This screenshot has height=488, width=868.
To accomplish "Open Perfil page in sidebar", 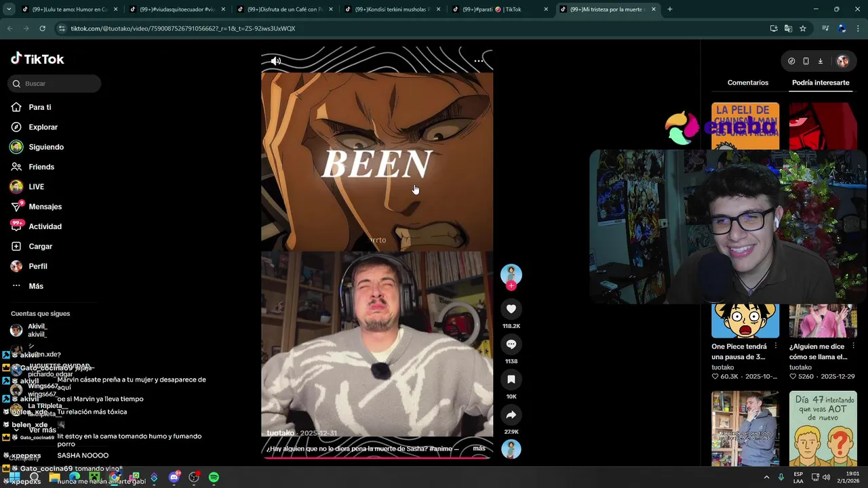I will tap(28, 266).
